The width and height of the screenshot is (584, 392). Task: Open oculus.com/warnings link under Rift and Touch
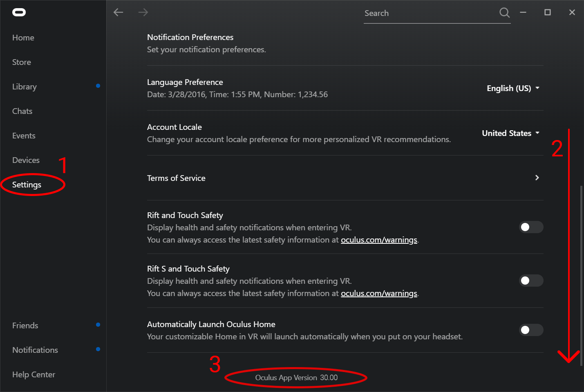click(379, 240)
